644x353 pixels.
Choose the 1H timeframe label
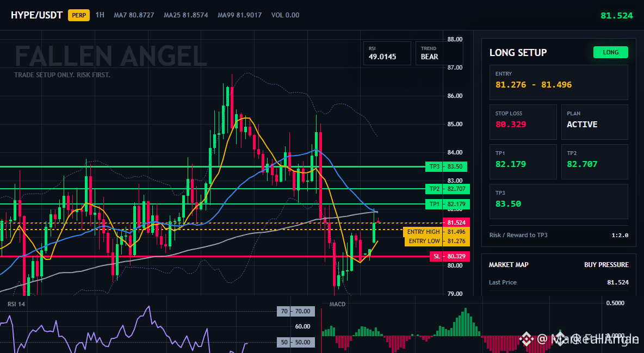pos(100,15)
